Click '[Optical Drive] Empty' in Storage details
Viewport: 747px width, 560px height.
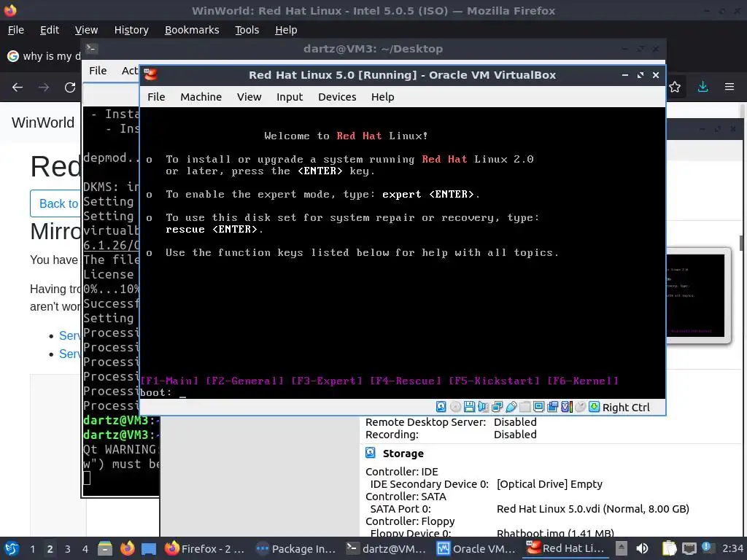click(549, 484)
